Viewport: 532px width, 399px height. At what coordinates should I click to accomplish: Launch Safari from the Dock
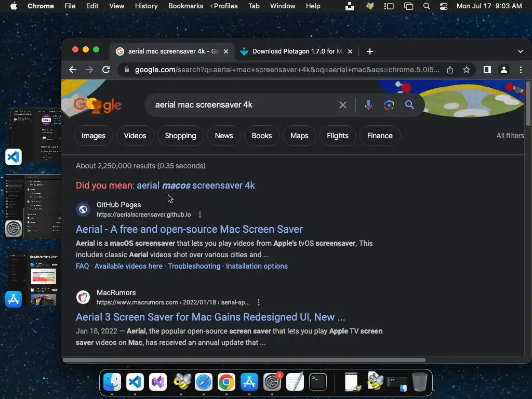(x=204, y=382)
